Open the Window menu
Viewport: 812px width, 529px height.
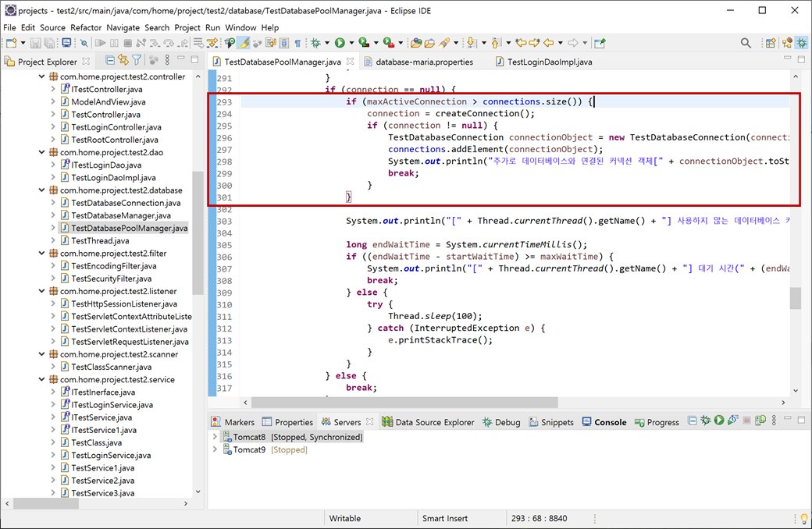coord(240,27)
